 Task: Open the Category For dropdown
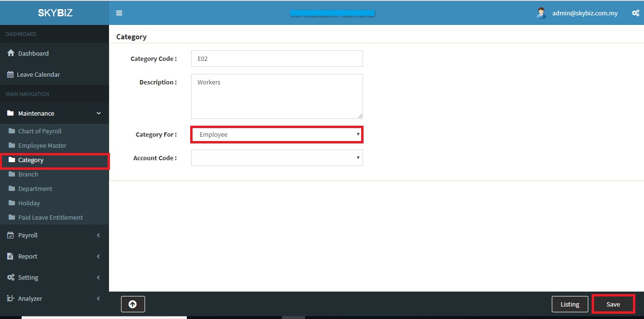pos(277,135)
